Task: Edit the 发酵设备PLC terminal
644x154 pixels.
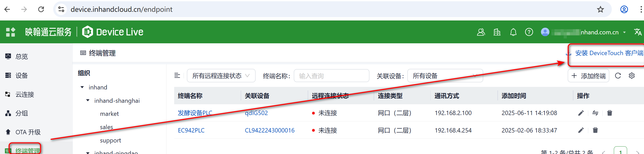Action: [581, 113]
